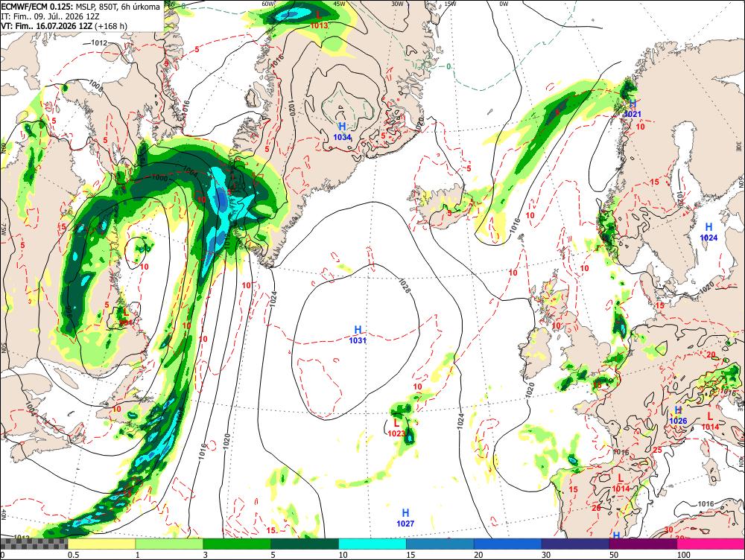Viewport: 745px width, 560px height.
Task: Select the royal blue 20–30 mm legend swatch
Action: click(508, 544)
